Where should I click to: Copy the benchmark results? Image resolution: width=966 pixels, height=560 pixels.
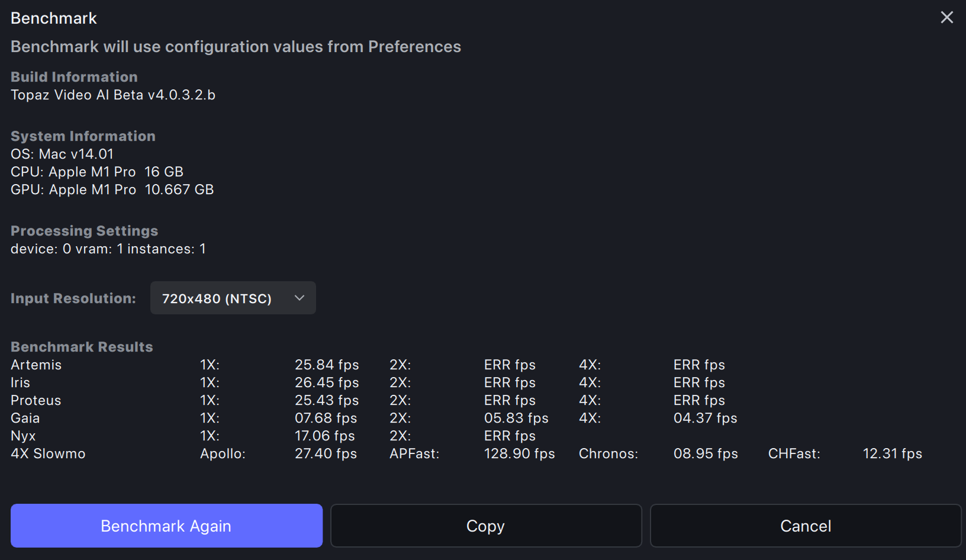[x=485, y=526]
